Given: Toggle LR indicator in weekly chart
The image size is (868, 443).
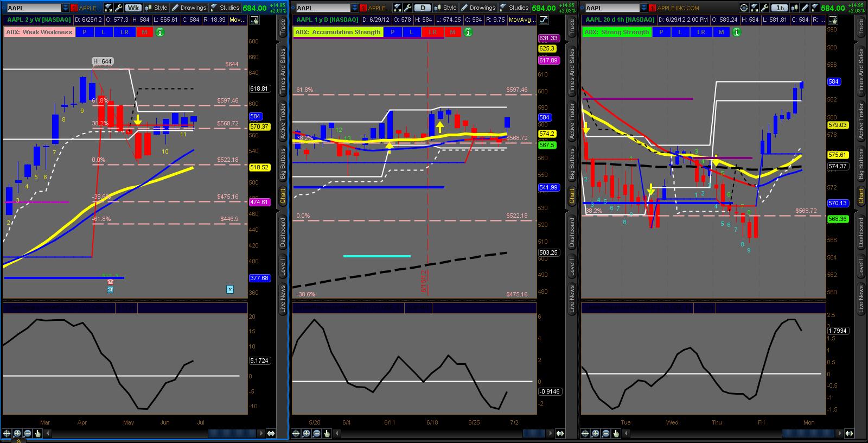Looking at the screenshot, I should coord(124,32).
